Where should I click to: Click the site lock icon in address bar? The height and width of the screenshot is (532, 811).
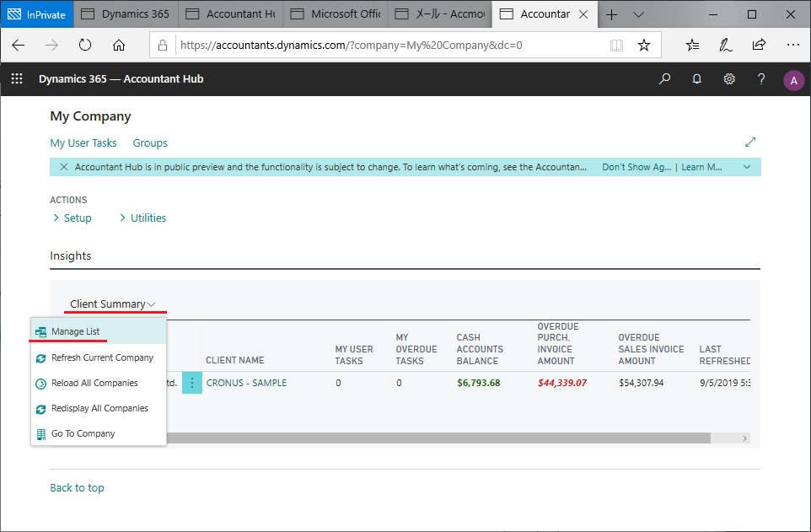[163, 45]
